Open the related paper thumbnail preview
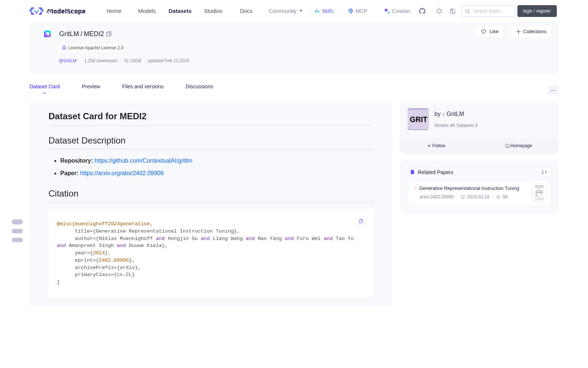 539,193
